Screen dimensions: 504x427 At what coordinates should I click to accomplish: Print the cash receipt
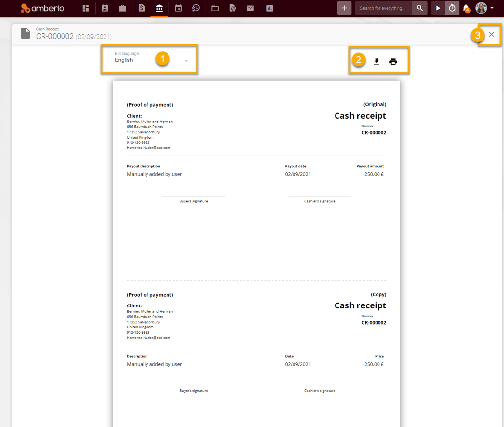393,61
